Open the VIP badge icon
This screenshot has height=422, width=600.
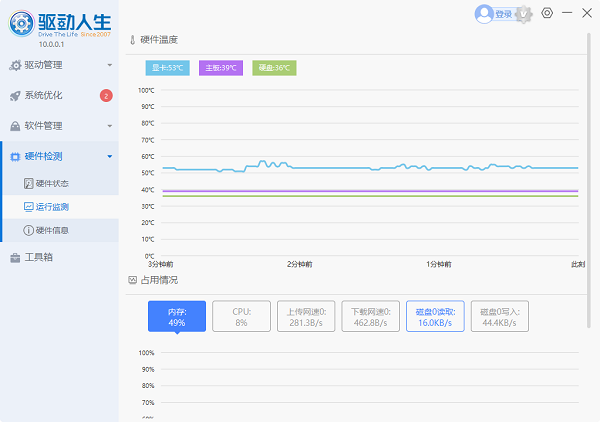(x=521, y=14)
